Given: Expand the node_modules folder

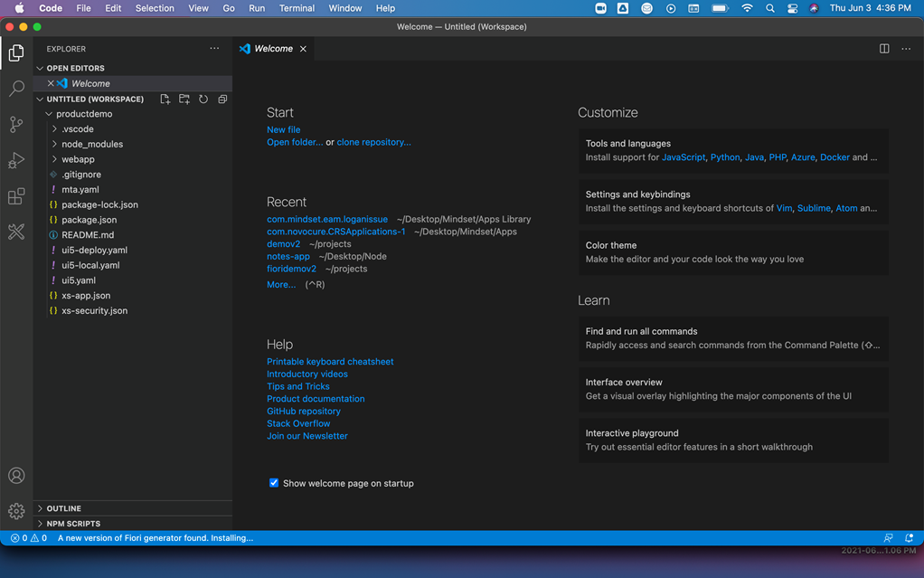Looking at the screenshot, I should [54, 144].
